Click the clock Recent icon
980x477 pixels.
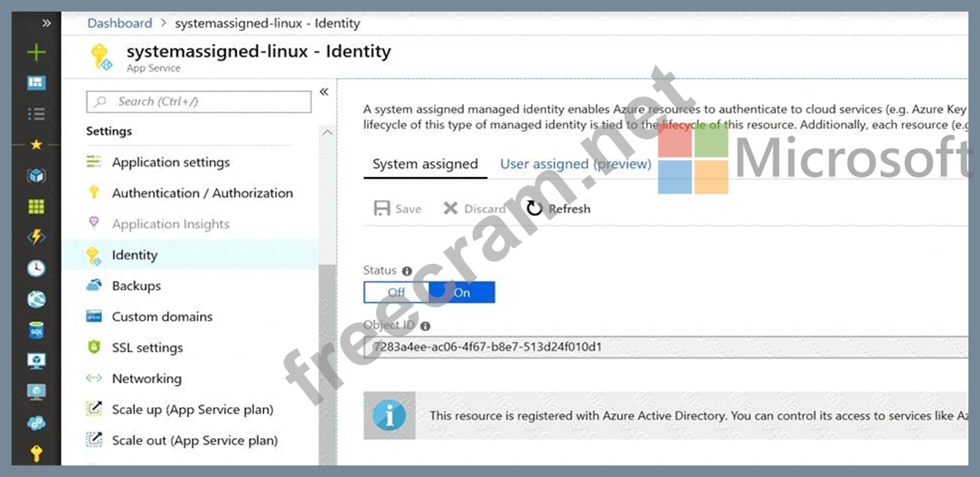coord(36,268)
